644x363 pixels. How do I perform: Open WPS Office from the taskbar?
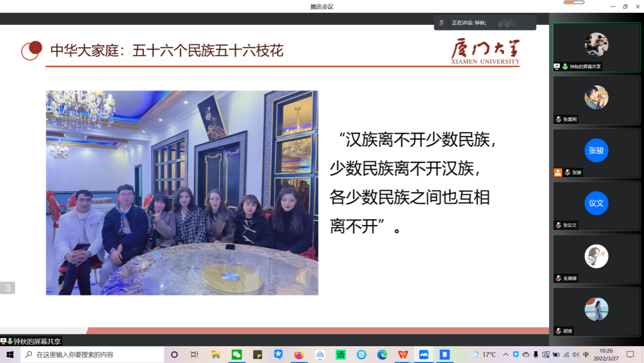[403, 354]
